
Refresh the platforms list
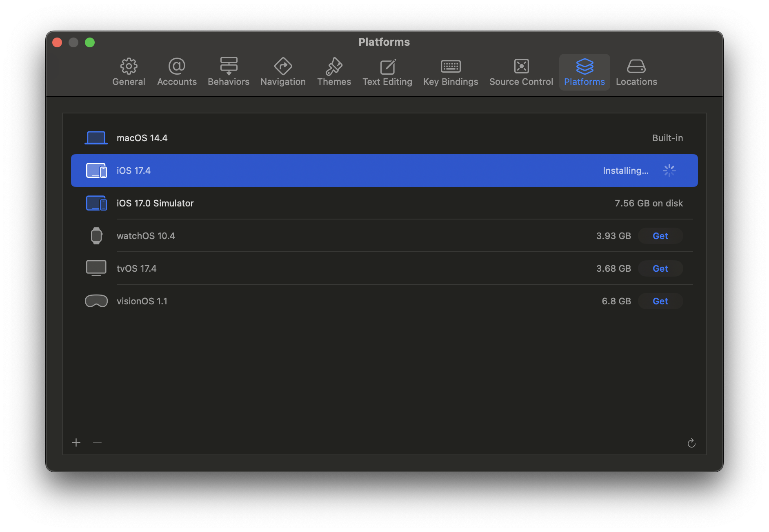pos(691,443)
